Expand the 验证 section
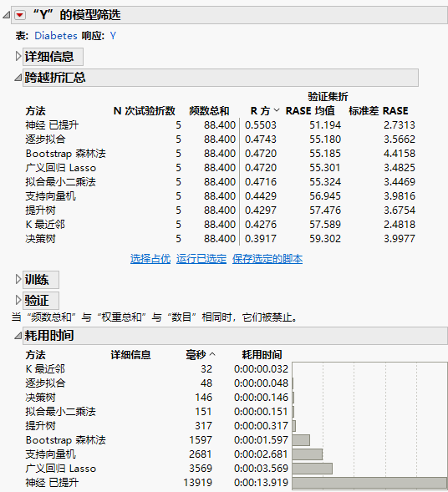Viewport: 448px width, 492px height. pyautogui.click(x=18, y=300)
